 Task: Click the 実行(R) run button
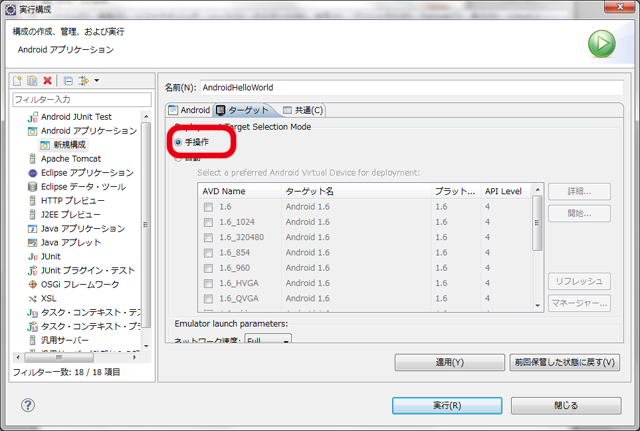click(x=447, y=405)
